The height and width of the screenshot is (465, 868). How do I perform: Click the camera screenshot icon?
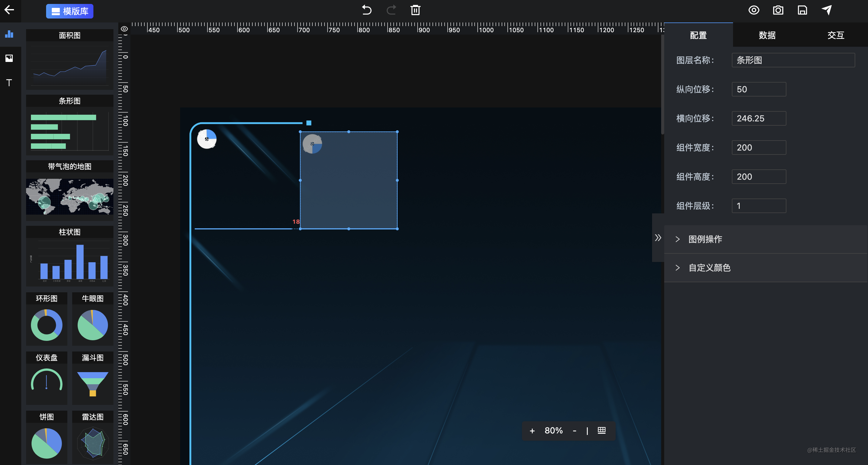pyautogui.click(x=778, y=10)
